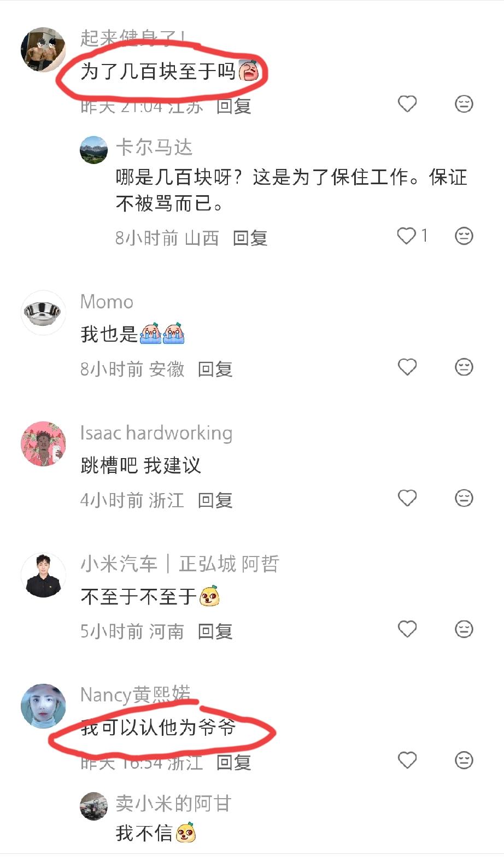Like the comment by 起来健身了

407,104
